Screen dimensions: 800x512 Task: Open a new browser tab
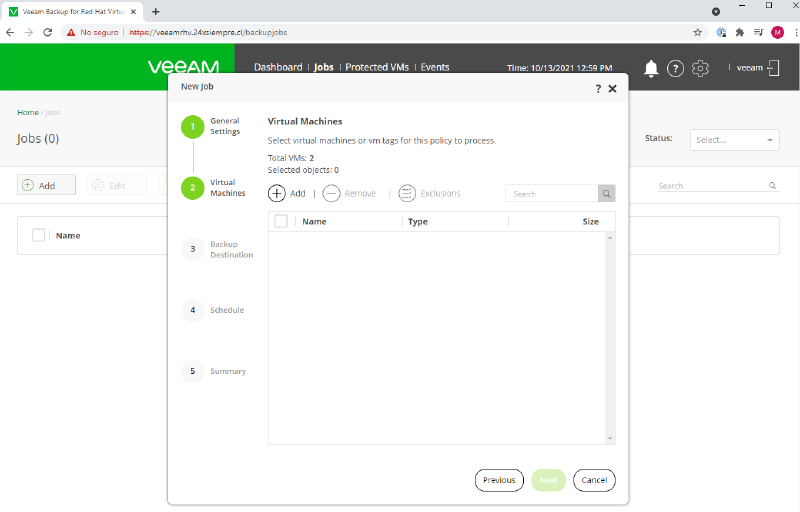156,11
